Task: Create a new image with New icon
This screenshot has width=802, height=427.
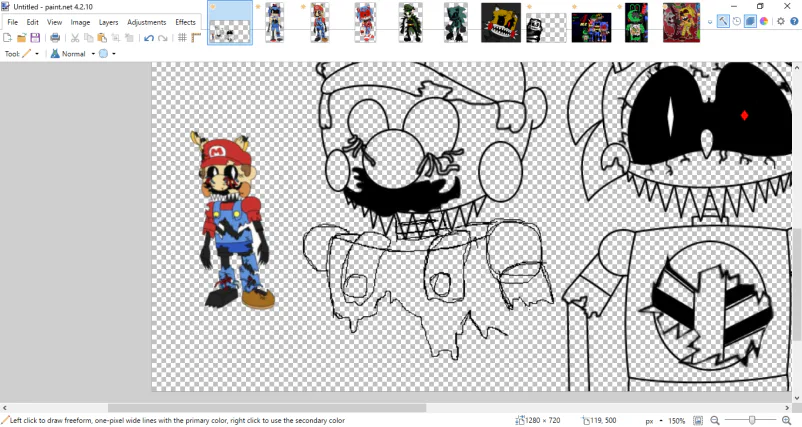Action: tap(7, 38)
